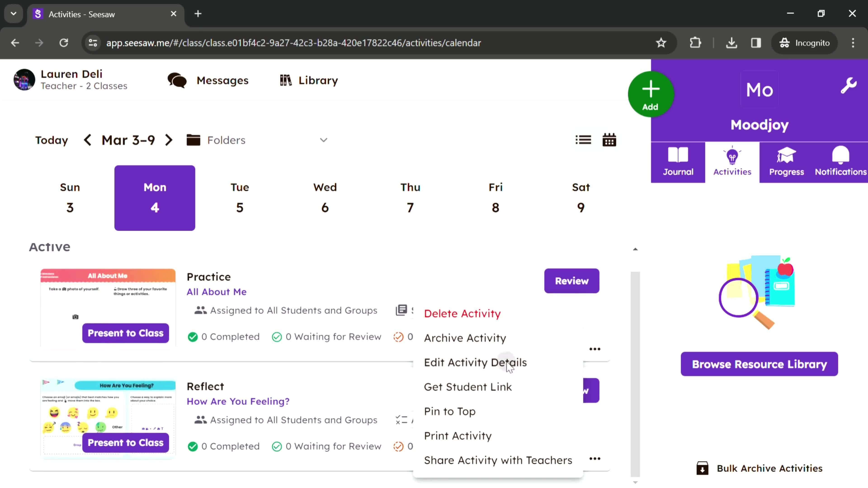Select Archive Activity from context menu
Viewport: 868px width, 488px height.
(x=465, y=338)
